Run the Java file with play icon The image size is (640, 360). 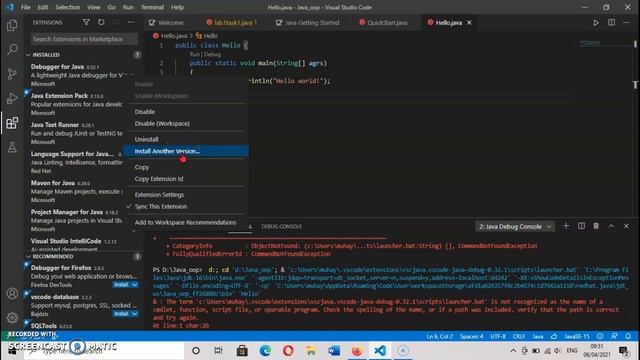click(x=596, y=22)
